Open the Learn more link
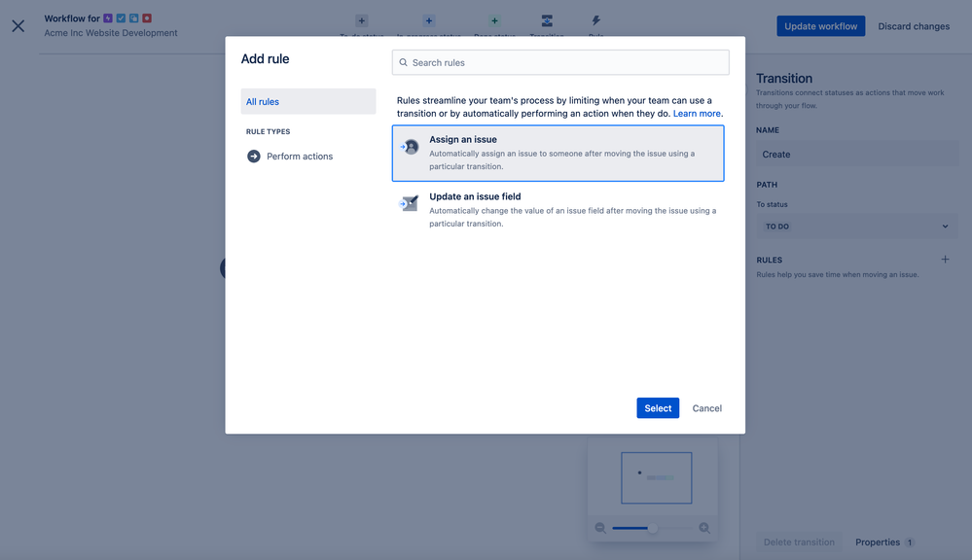 click(697, 114)
